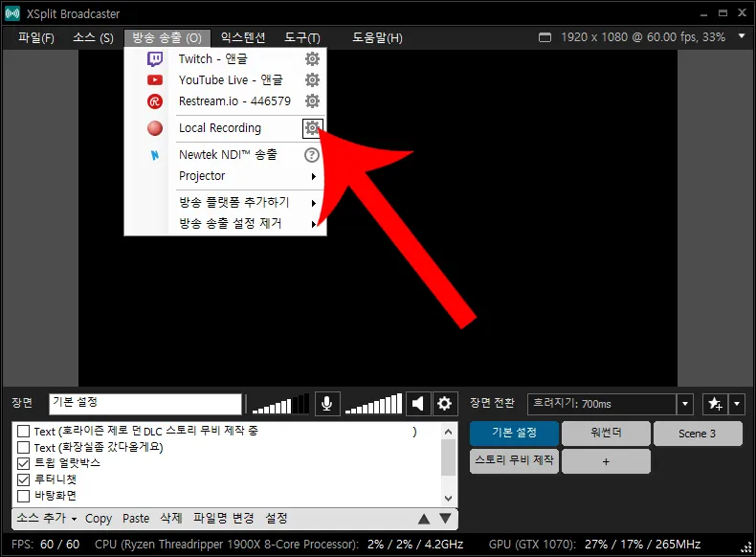
Task: Open the 익스텐션 menu
Action: pos(243,37)
